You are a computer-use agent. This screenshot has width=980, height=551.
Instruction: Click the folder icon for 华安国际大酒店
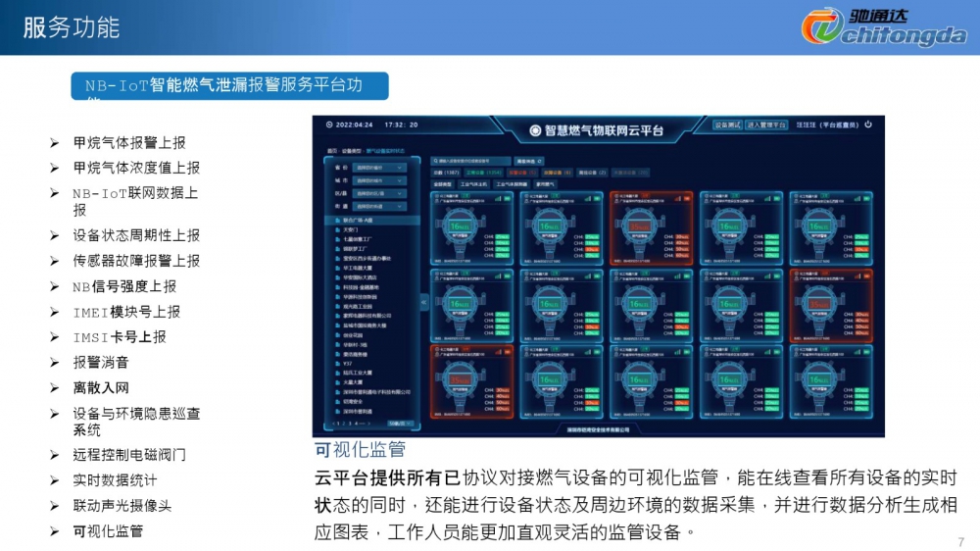[337, 277]
